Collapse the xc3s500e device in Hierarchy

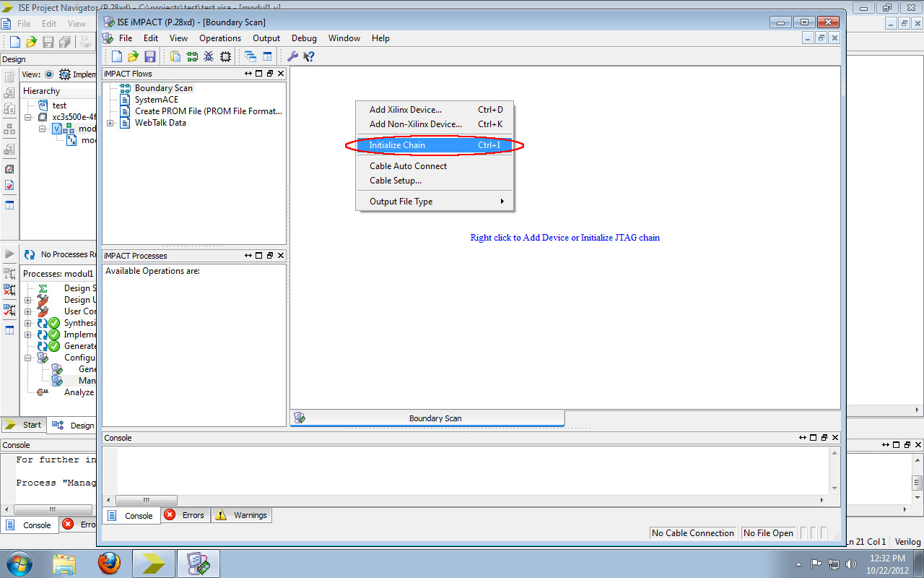pyautogui.click(x=27, y=117)
